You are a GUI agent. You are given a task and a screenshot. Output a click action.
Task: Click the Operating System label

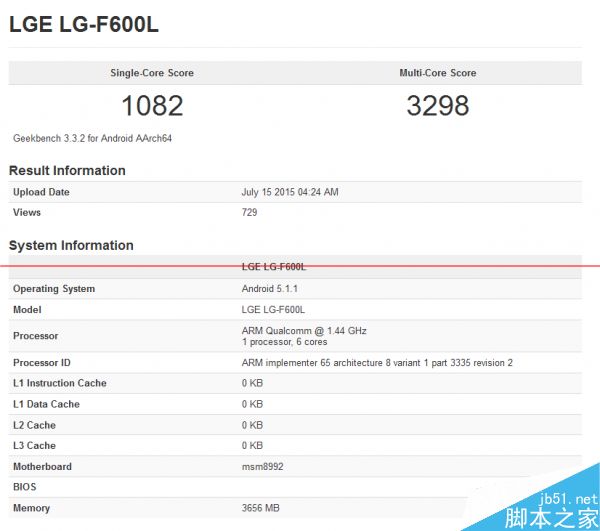click(x=54, y=289)
